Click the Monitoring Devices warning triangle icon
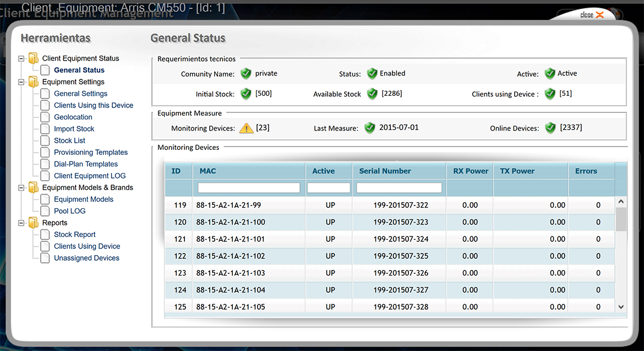This screenshot has width=644, height=351. coord(246,128)
